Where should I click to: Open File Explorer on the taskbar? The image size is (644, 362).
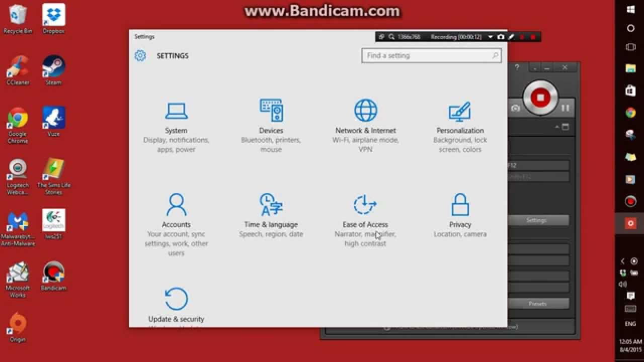pyautogui.click(x=630, y=68)
